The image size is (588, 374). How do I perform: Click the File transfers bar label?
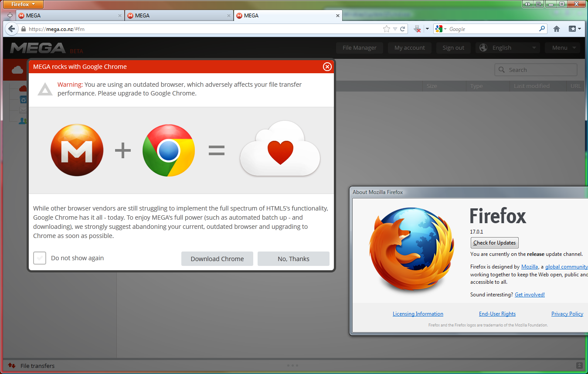37,366
